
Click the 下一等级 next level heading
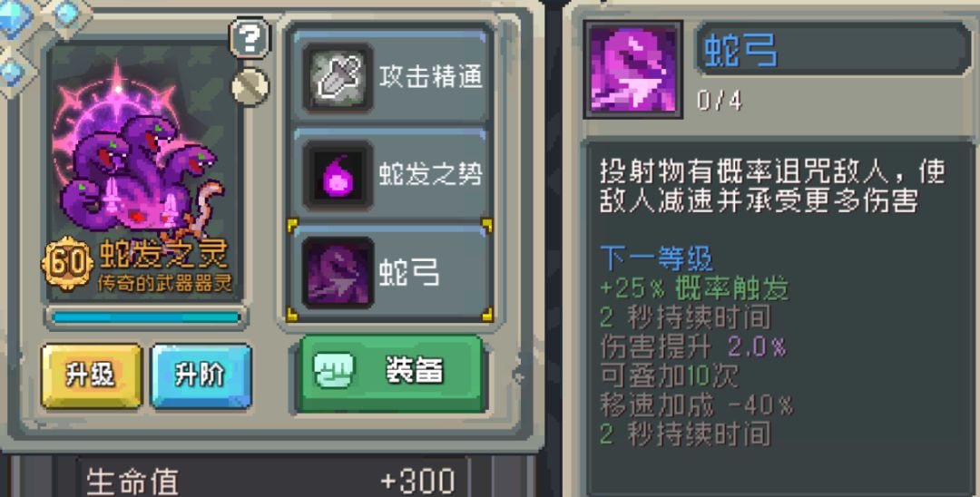(656, 258)
